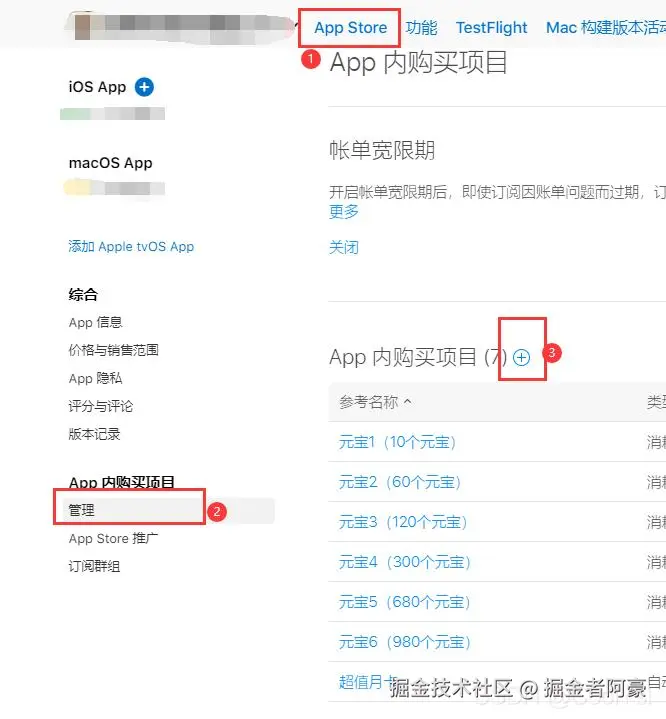Open 价格与销售范围 in sidebar

coord(113,350)
